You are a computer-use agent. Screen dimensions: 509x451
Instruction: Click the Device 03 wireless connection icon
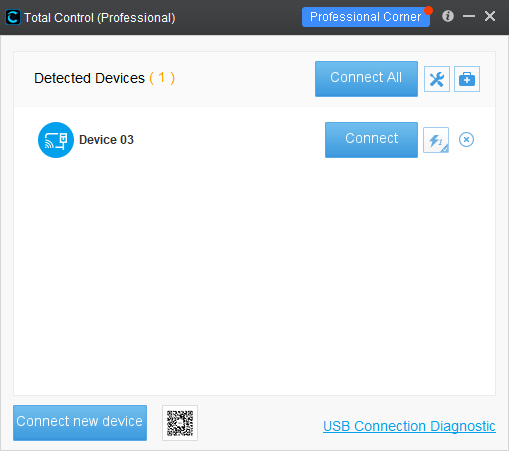56,140
